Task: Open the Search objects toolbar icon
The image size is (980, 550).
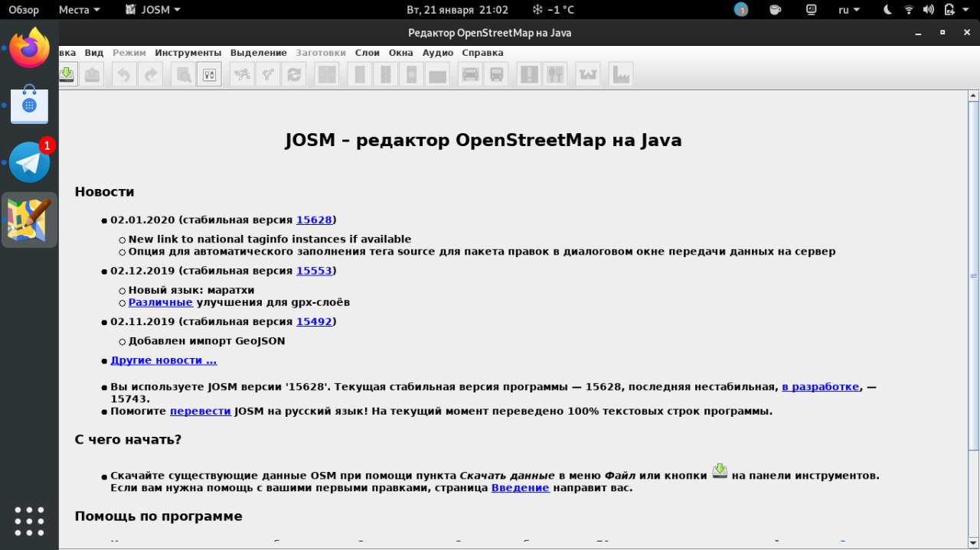Action: pos(185,74)
